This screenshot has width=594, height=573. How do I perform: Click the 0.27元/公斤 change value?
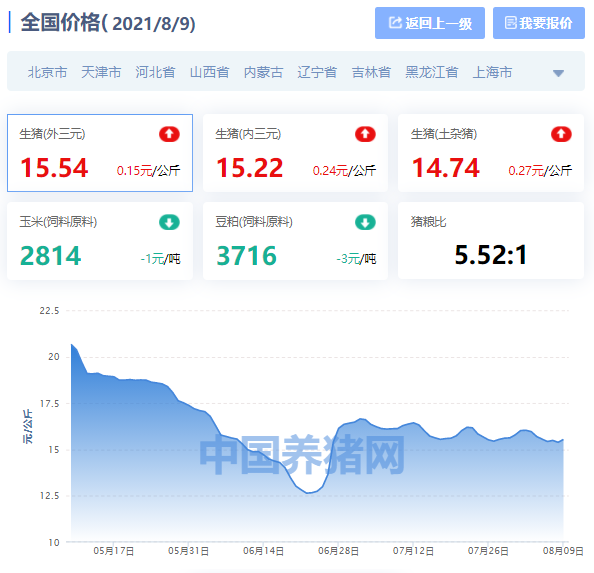point(540,171)
